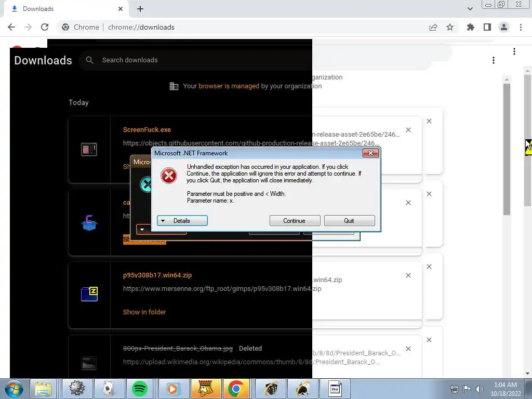Go back using the browser back arrow
Viewport: 532px width, 399px height.
click(11, 27)
